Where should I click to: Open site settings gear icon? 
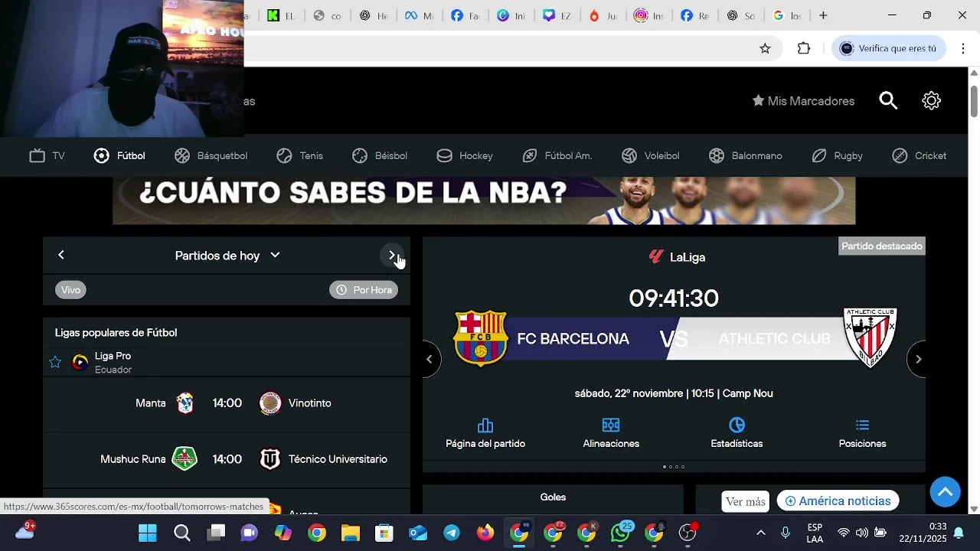point(931,100)
